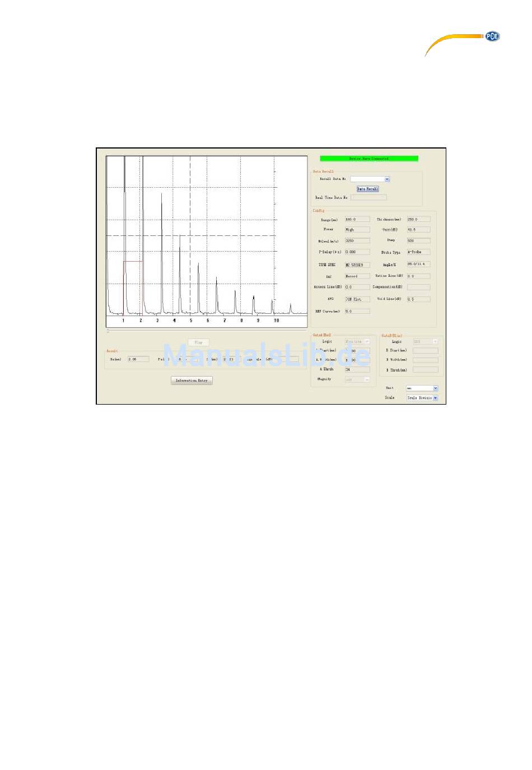Open the Unit dropdown
The height and width of the screenshot is (770, 532).
(x=422, y=388)
